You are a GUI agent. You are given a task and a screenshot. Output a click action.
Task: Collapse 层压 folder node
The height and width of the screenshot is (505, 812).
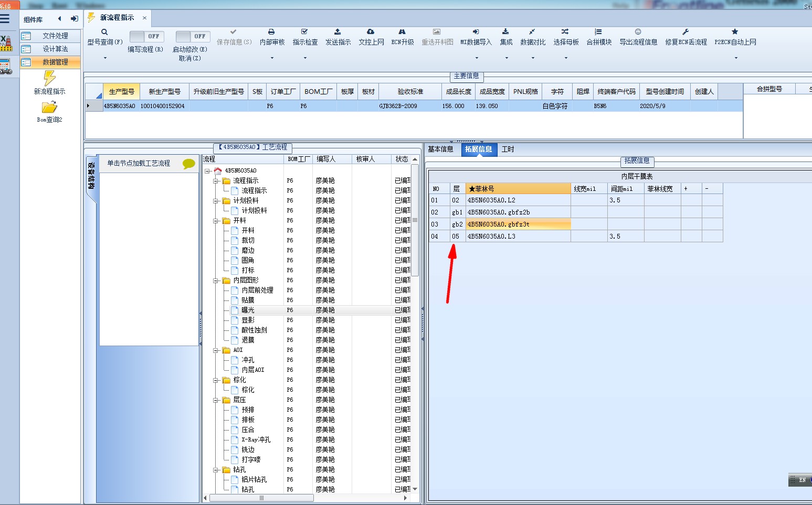(x=216, y=400)
